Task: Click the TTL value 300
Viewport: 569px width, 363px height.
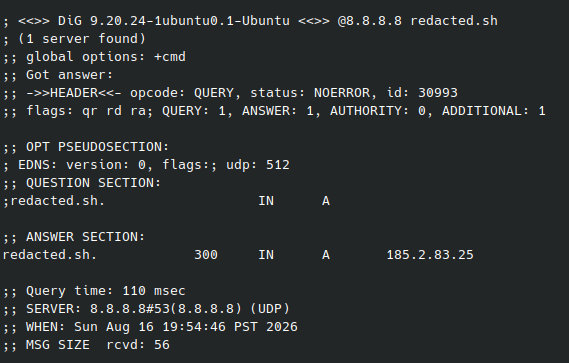Action: point(206,255)
